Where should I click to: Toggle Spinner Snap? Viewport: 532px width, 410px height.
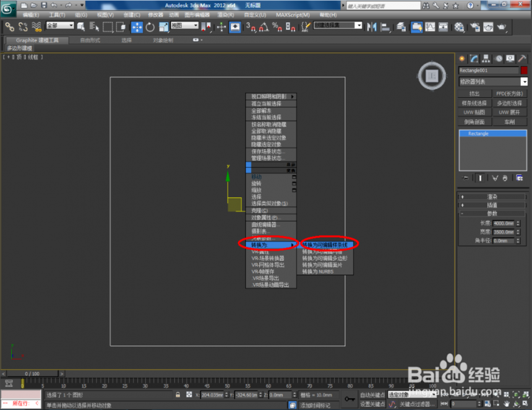tap(290, 27)
